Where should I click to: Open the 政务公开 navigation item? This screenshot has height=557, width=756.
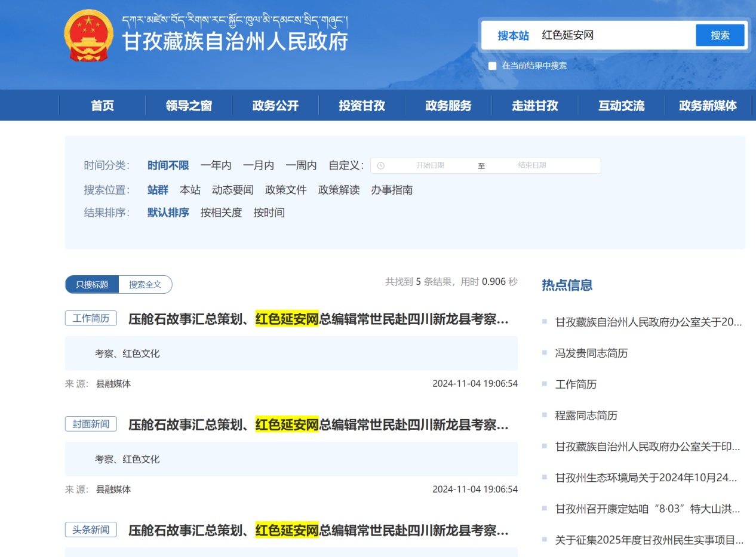tap(275, 106)
